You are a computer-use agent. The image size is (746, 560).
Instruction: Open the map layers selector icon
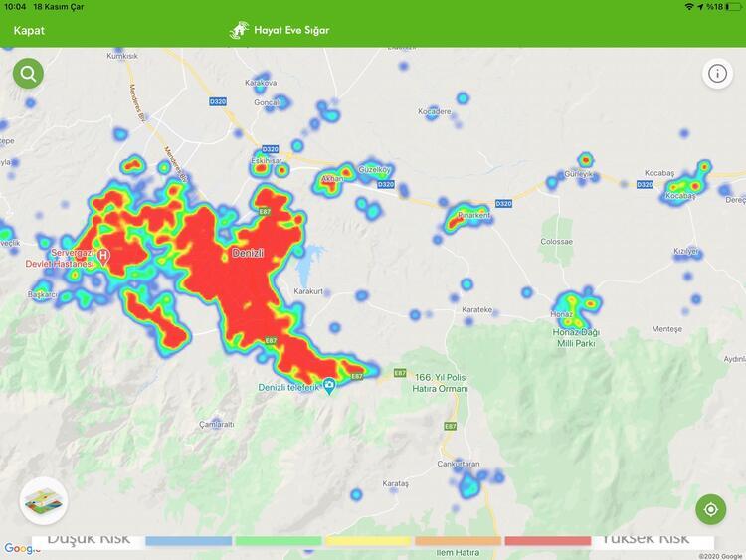tap(43, 501)
